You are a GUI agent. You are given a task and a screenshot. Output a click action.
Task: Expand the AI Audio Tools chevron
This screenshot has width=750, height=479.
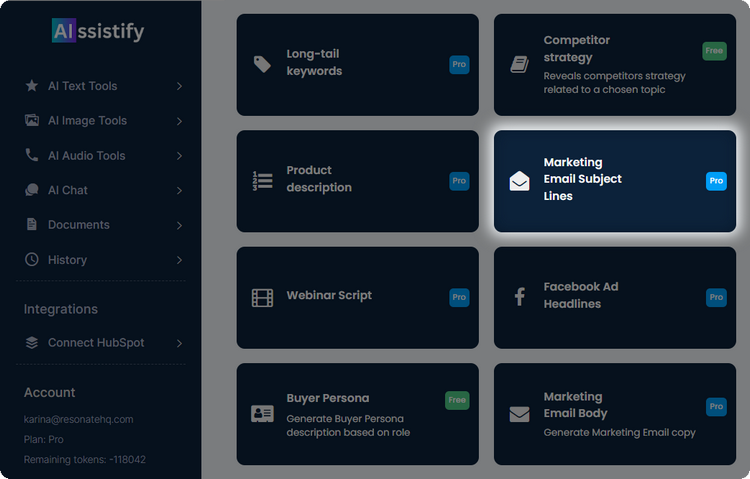(179, 156)
